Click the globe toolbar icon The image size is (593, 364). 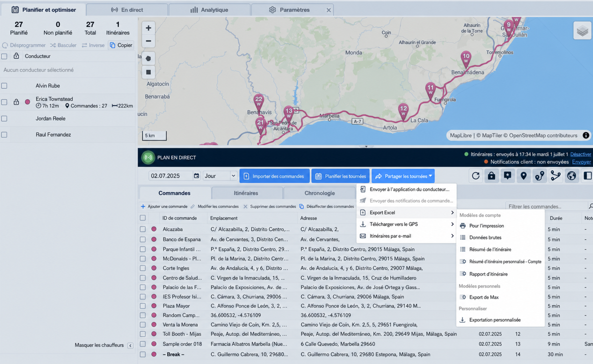point(572,176)
